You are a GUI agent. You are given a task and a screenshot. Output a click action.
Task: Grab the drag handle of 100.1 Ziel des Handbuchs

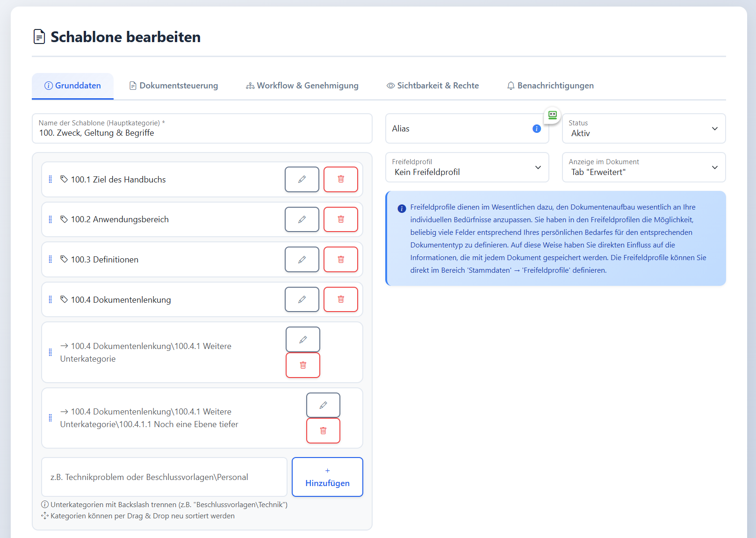click(50, 179)
